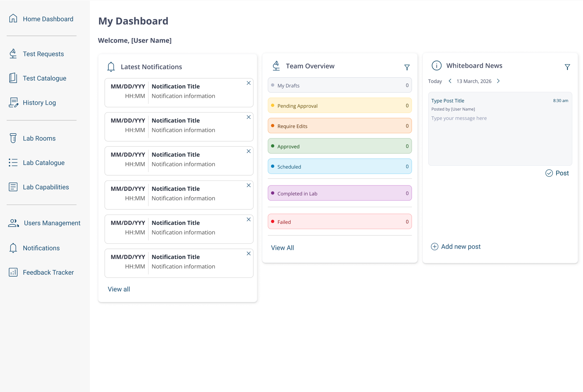
Task: Click the checkmark icon next to Post
Action: (549, 173)
